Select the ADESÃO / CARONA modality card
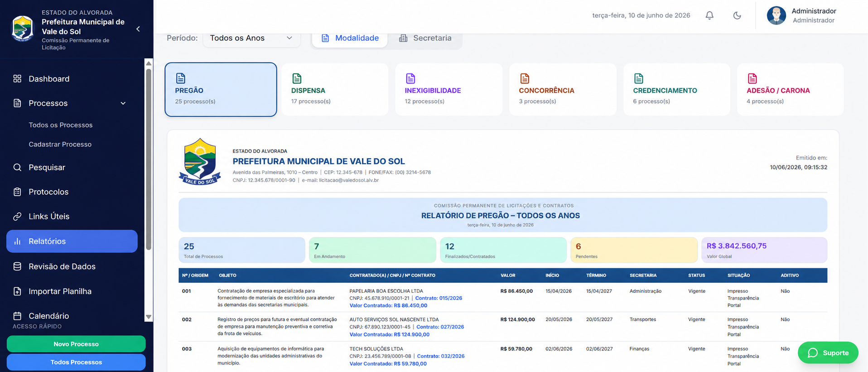 click(x=791, y=89)
